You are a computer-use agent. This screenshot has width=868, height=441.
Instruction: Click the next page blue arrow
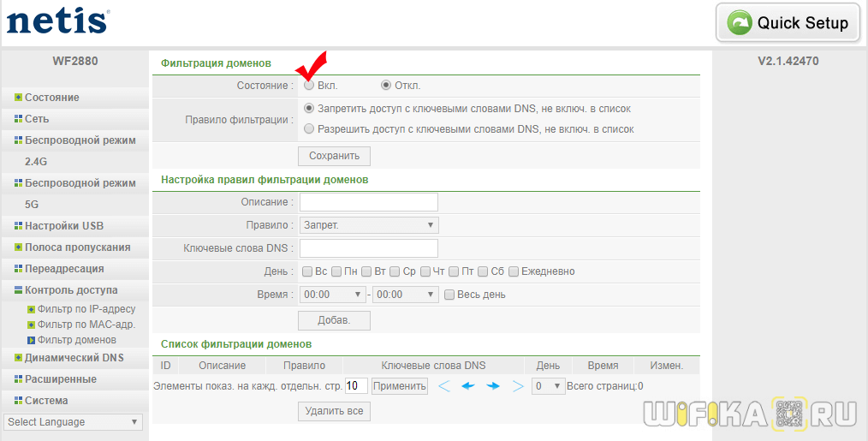493,386
